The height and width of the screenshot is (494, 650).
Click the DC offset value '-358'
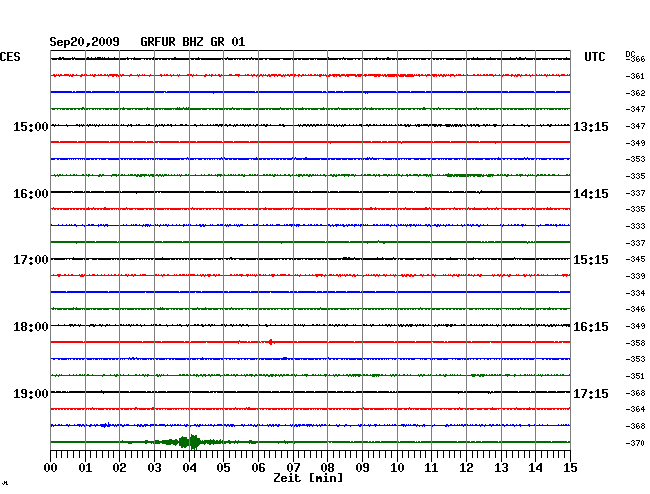(635, 343)
